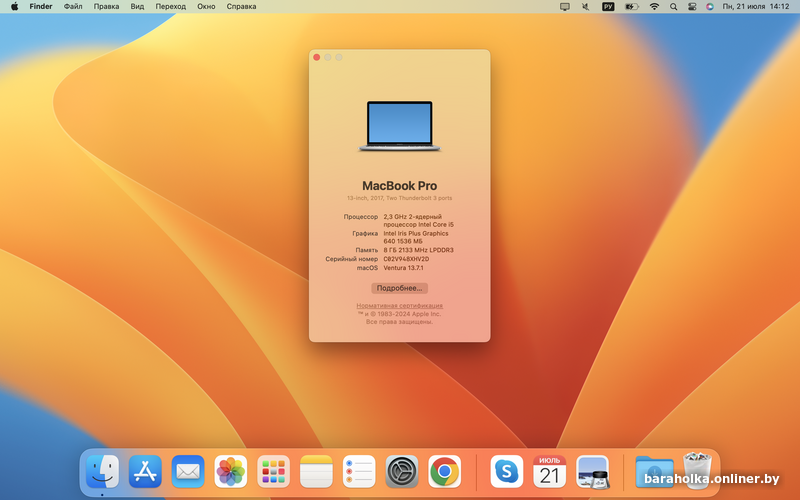
Task: Open the Справка menu
Action: [241, 7]
